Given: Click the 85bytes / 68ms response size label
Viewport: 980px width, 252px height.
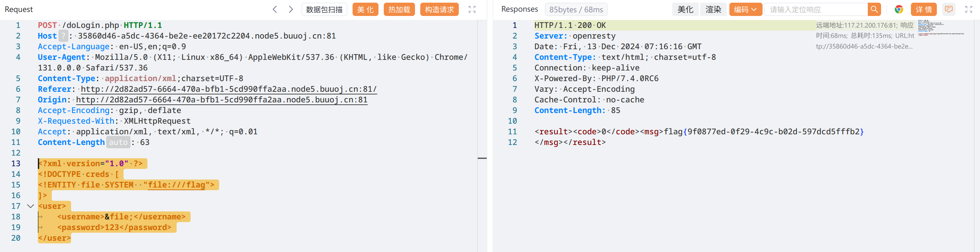Looking at the screenshot, I should (x=576, y=9).
